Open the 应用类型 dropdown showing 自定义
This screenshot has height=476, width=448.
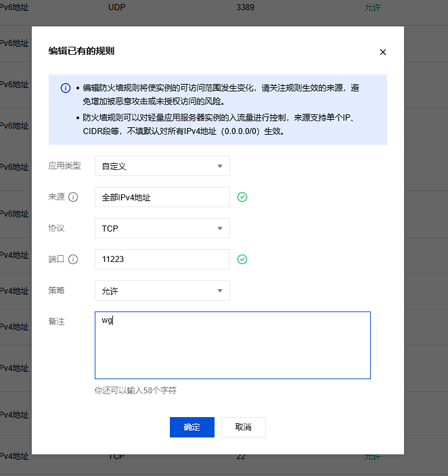click(x=162, y=166)
